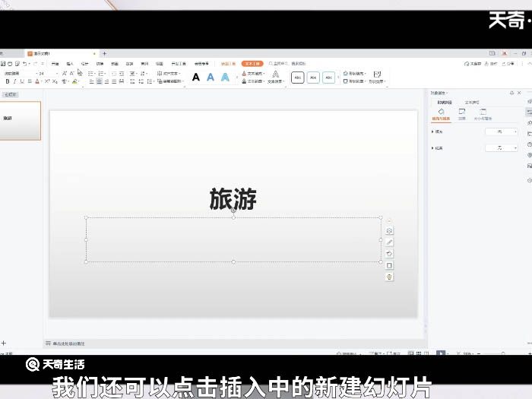Open the 切换 (Transitions) ribbon tab
532x399 pixels.
tap(100, 63)
